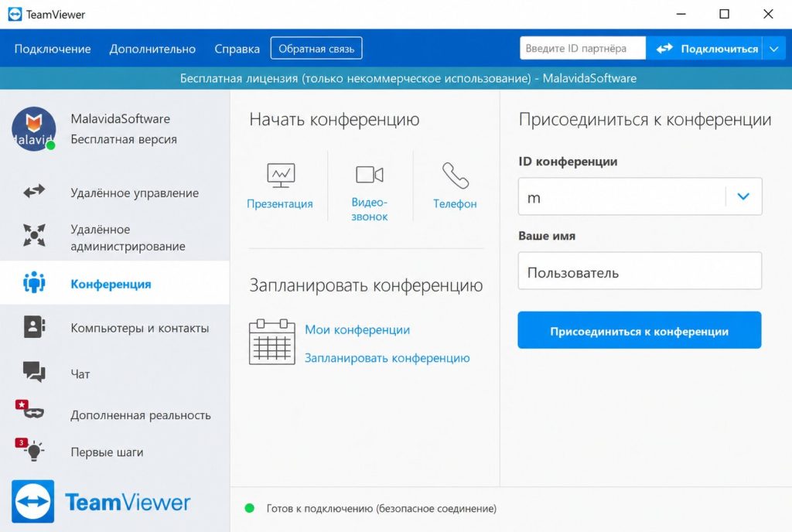Open the Справка menu
The height and width of the screenshot is (532, 792).
237,49
